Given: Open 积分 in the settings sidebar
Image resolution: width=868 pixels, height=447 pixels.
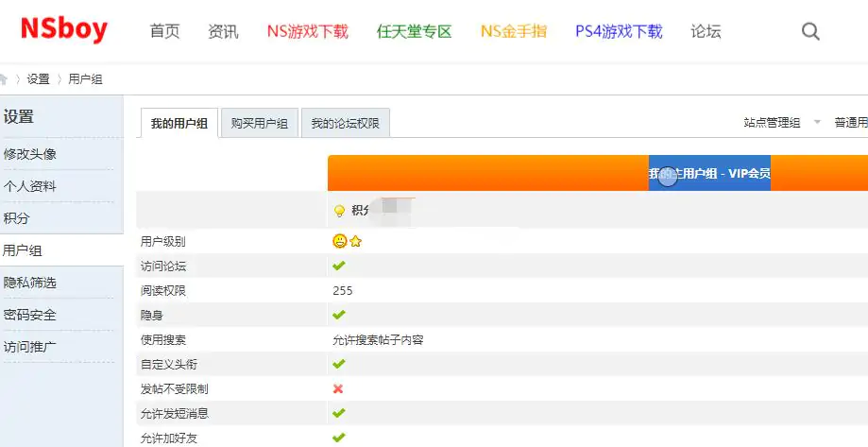Looking at the screenshot, I should 16,218.
